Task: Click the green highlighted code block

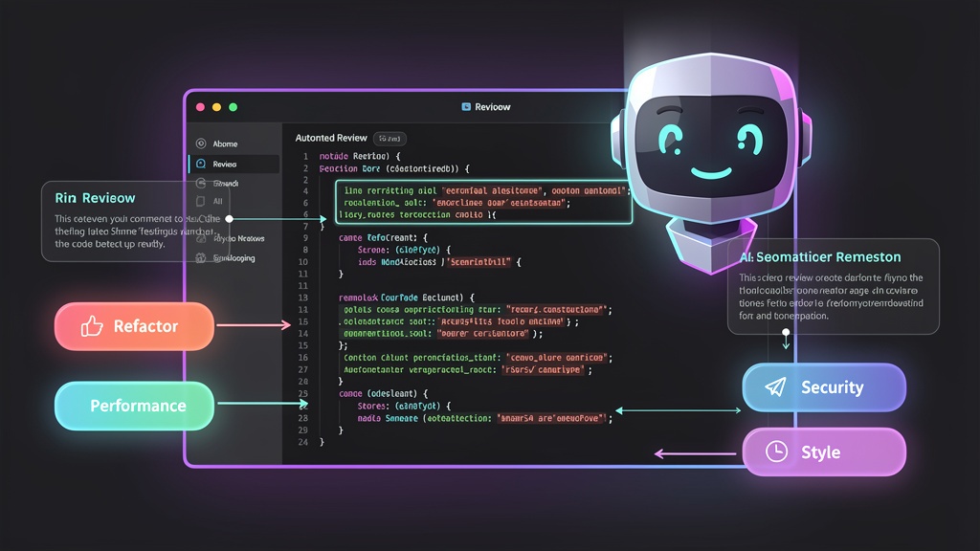Action: click(483, 203)
